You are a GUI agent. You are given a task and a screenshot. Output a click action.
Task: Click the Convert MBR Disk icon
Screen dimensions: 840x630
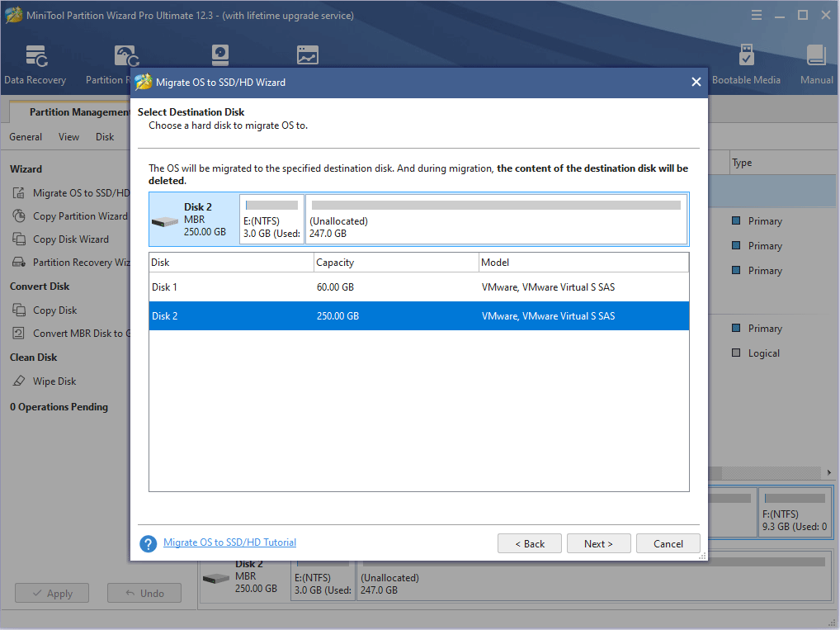coord(19,333)
